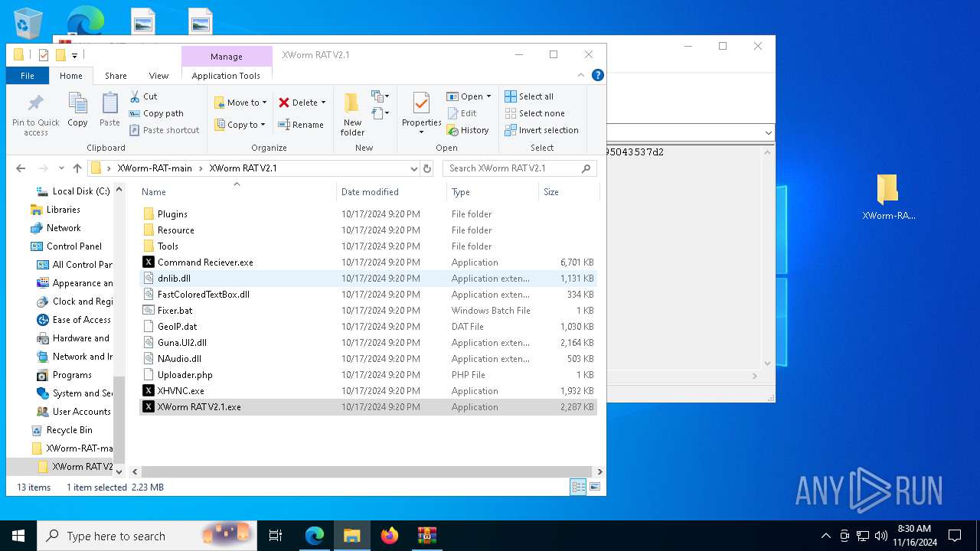Click the Edit ribbon button

point(462,113)
